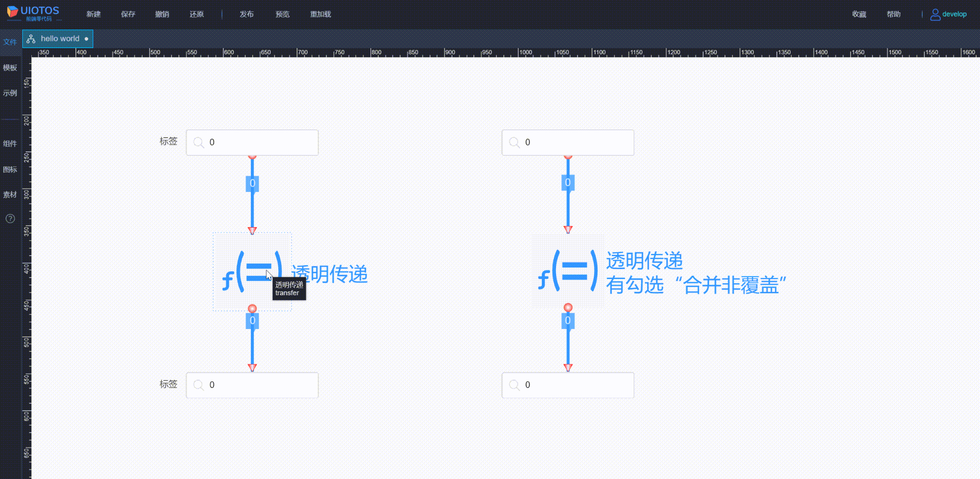
Task: Click the top-left input field next to 标签
Action: 252,142
